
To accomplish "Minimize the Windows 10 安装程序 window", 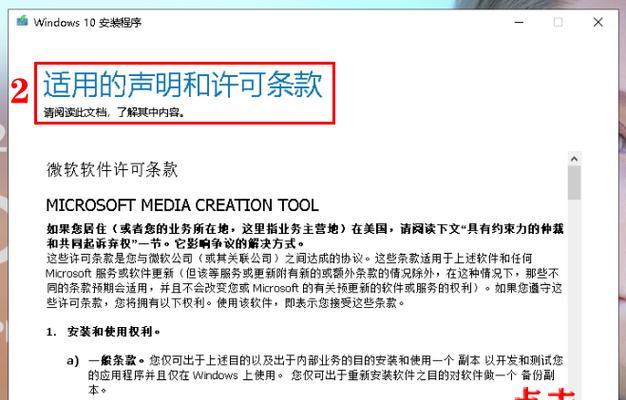I will click(x=519, y=22).
